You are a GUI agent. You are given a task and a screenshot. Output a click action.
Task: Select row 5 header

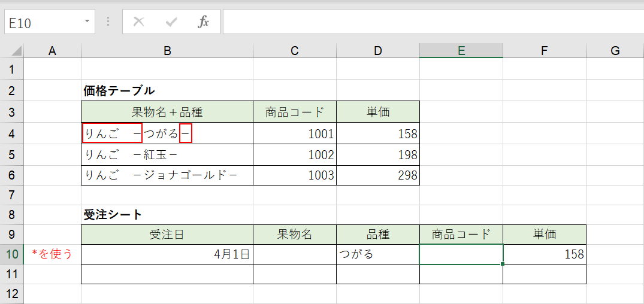coord(11,154)
